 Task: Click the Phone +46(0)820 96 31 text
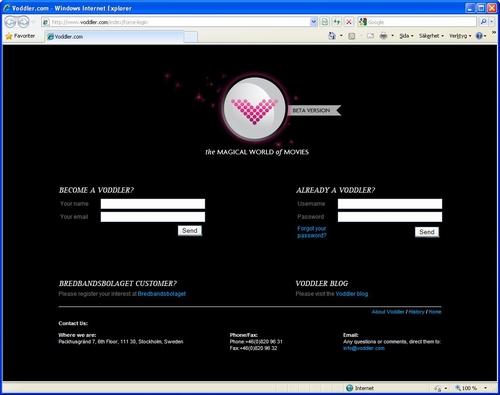click(256, 342)
